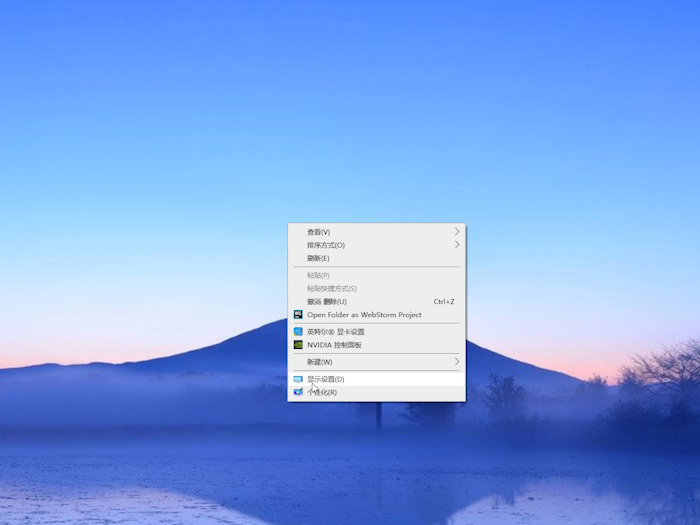
Task: Open 个性化(R) personalization settings
Action: tap(322, 393)
